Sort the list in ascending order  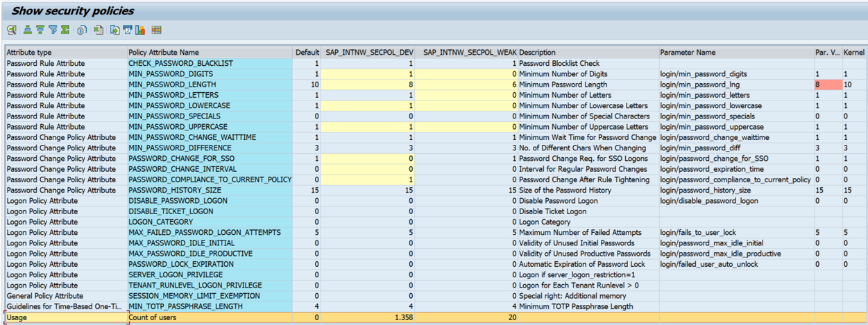[28, 30]
